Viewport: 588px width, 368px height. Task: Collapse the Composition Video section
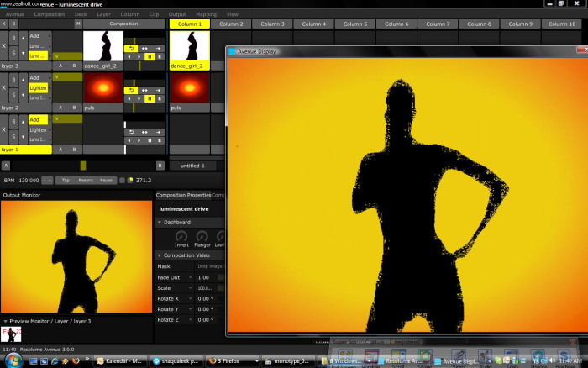(x=160, y=255)
